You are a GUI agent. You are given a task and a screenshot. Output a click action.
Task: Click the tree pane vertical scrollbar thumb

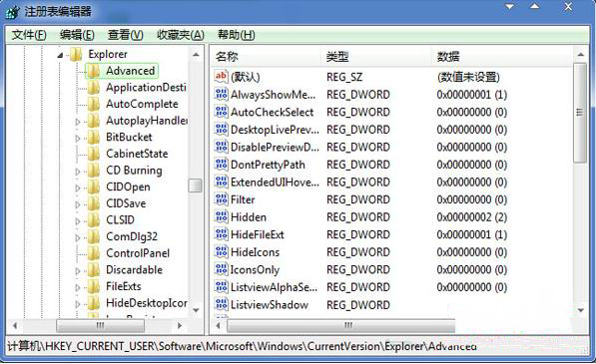(x=196, y=185)
